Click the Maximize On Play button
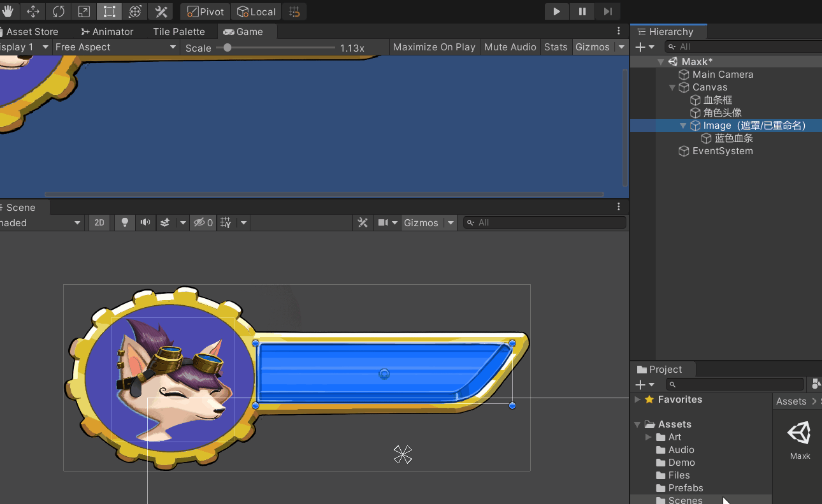The width and height of the screenshot is (822, 504). point(434,47)
